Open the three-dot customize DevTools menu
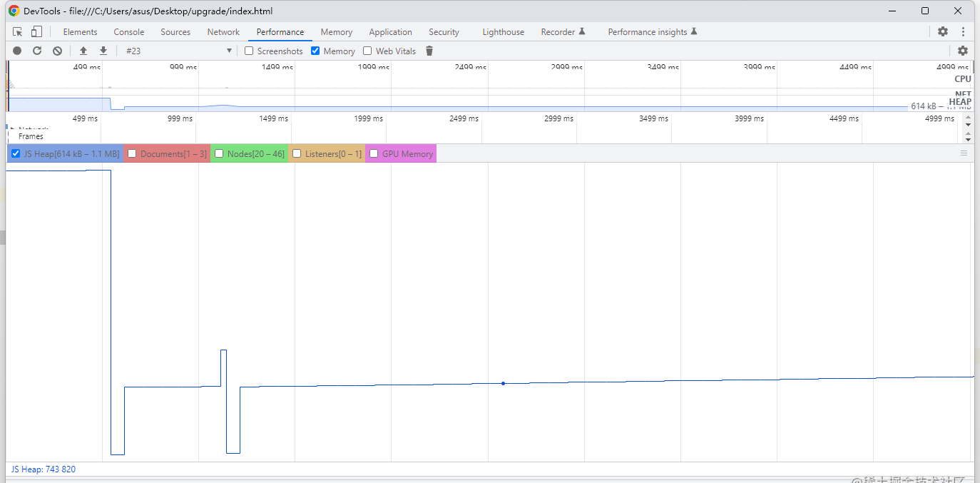The height and width of the screenshot is (483, 980). point(963,32)
